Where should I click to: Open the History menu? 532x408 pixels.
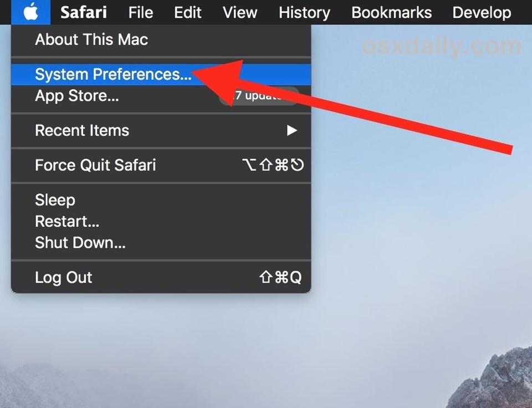click(x=304, y=12)
